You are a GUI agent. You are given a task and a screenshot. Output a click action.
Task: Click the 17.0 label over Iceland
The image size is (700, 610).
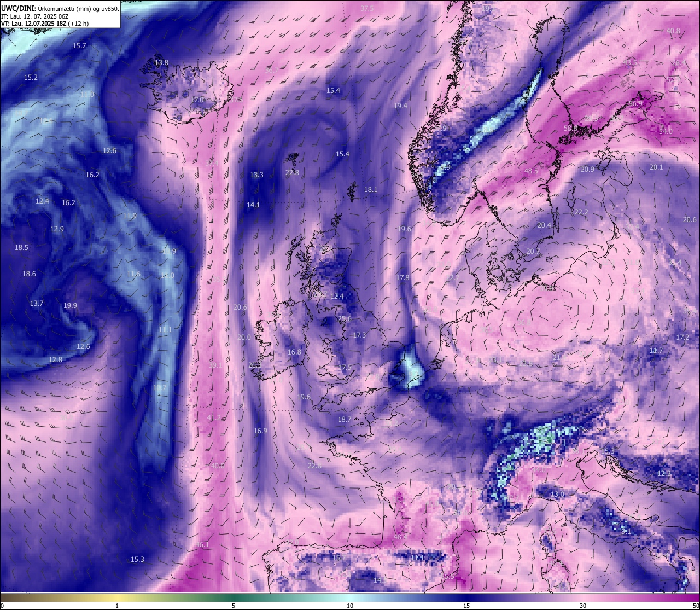197,100
